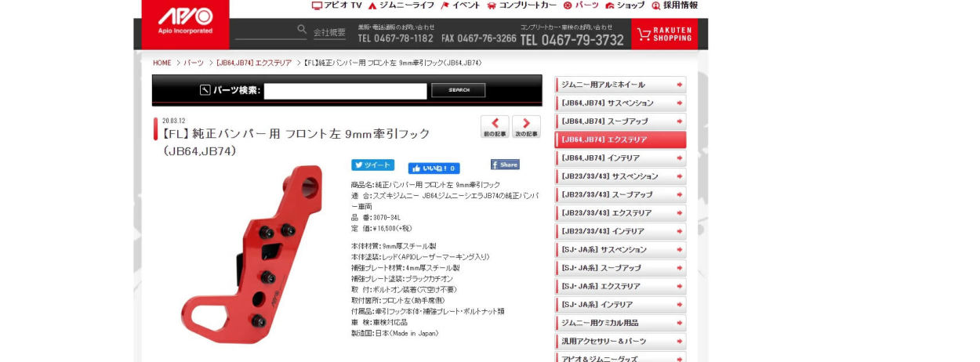The image size is (980, 362).
Task: Click the Facebook Share button
Action: (505, 165)
